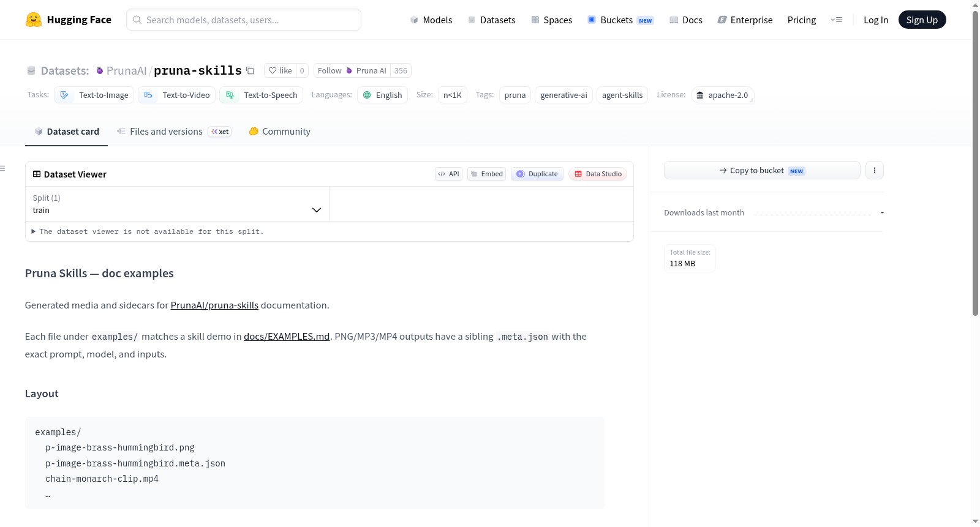Click the Text-to-Speech task tag

262,95
